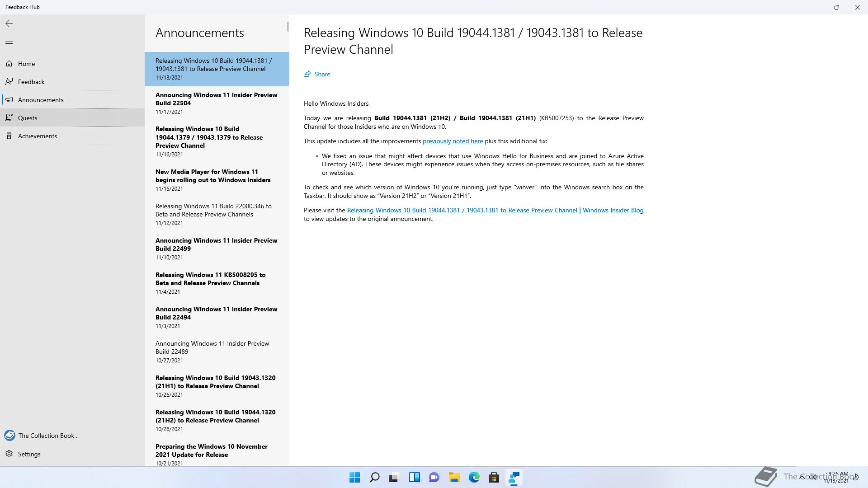This screenshot has height=488, width=868.
Task: Open the Quests section label
Action: point(28,118)
